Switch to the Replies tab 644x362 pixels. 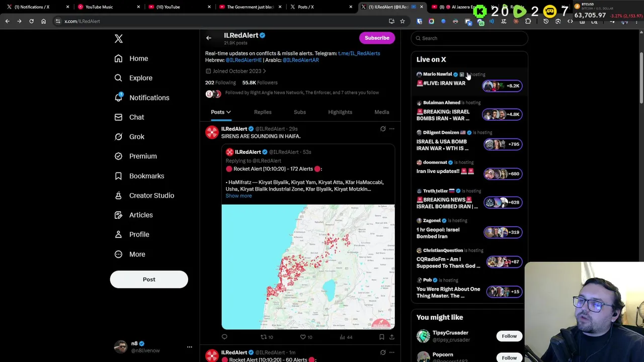(263, 112)
